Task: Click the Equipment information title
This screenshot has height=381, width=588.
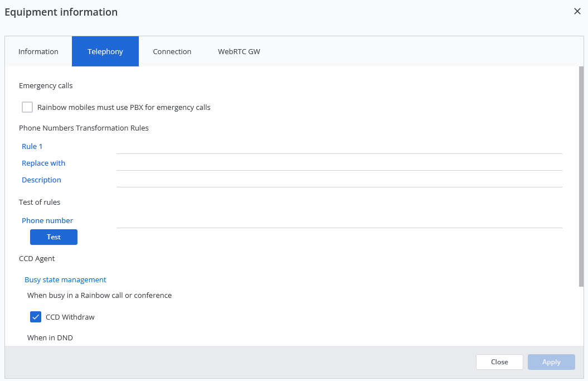Action: 61,12
